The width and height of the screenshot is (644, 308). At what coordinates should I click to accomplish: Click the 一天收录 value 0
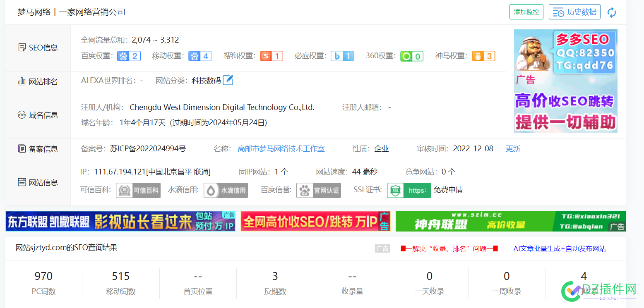coord(430,276)
